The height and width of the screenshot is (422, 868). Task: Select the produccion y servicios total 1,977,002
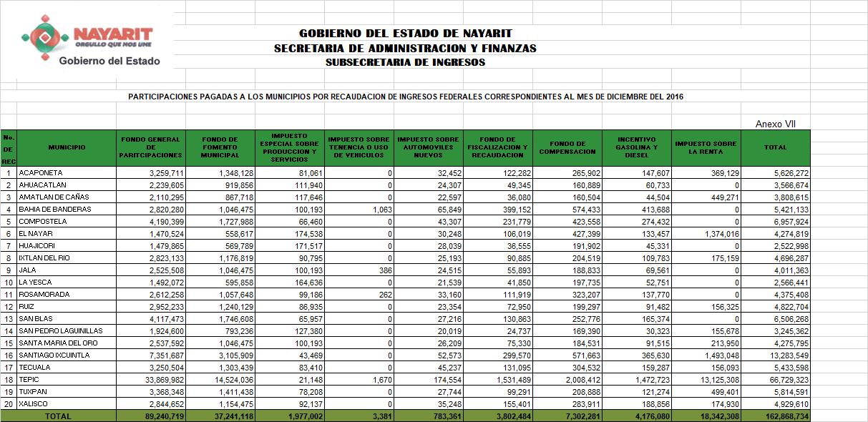pyautogui.click(x=305, y=416)
